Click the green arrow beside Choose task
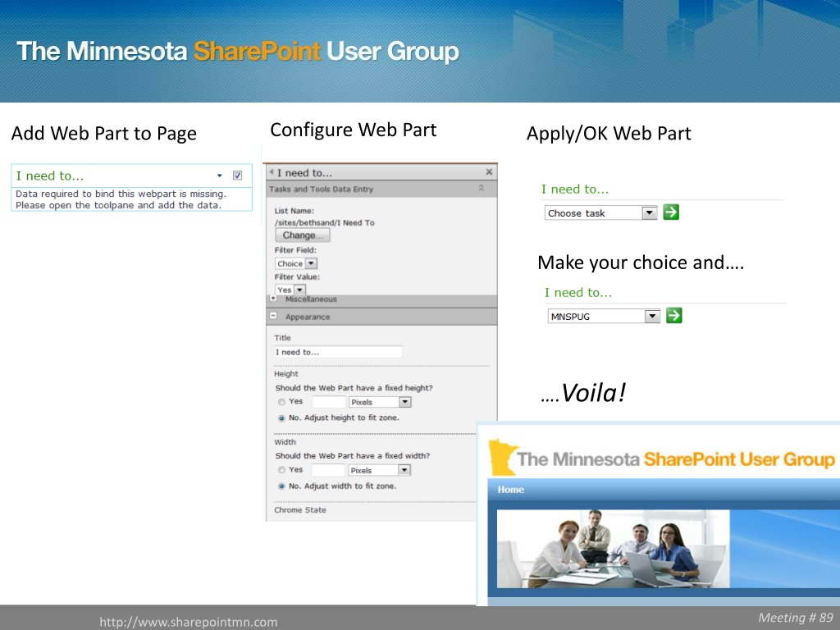 671,212
